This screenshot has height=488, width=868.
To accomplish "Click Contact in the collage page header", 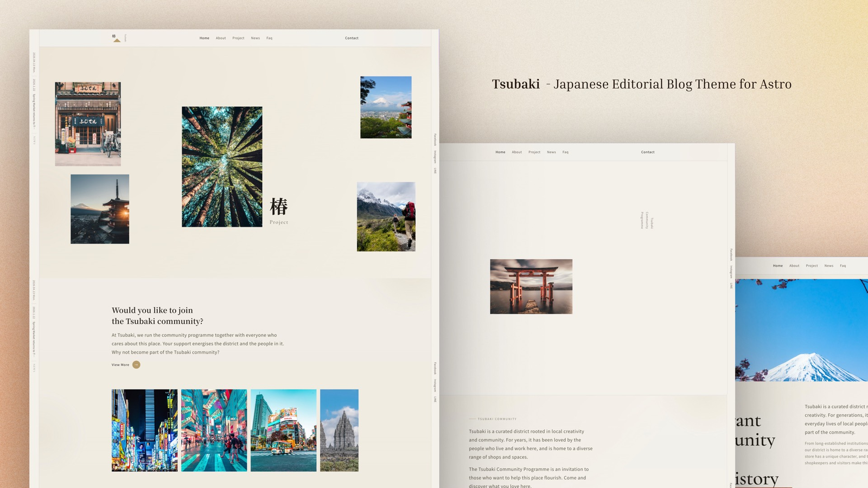I will click(352, 38).
